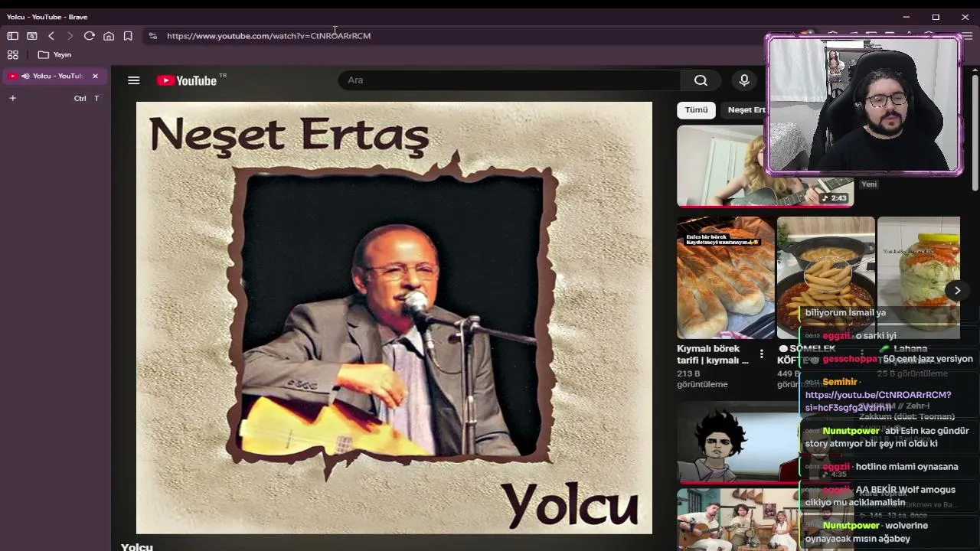Focus the YouTube Ara search field
980x551 pixels.
[509, 80]
